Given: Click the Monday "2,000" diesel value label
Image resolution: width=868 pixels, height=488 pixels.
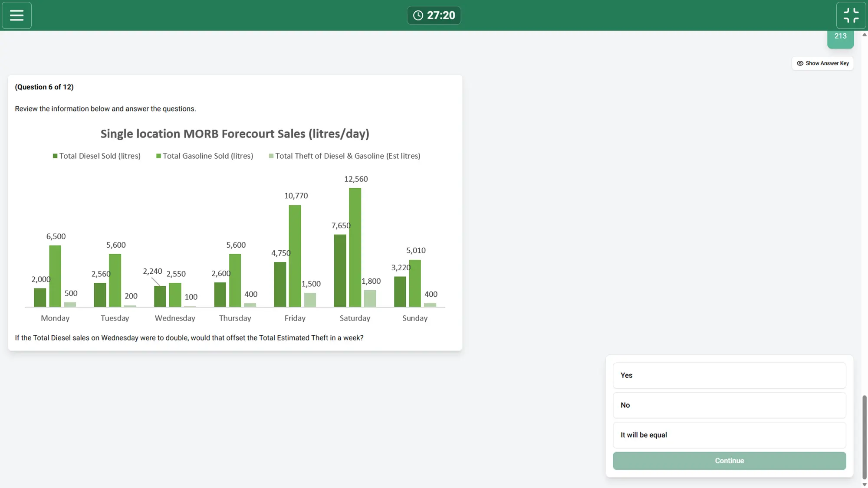Looking at the screenshot, I should click(x=41, y=279).
